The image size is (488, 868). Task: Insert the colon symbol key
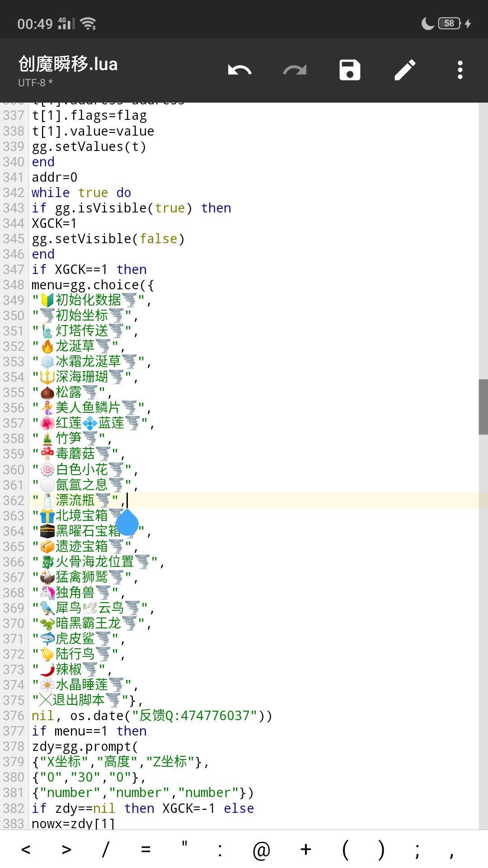[220, 849]
